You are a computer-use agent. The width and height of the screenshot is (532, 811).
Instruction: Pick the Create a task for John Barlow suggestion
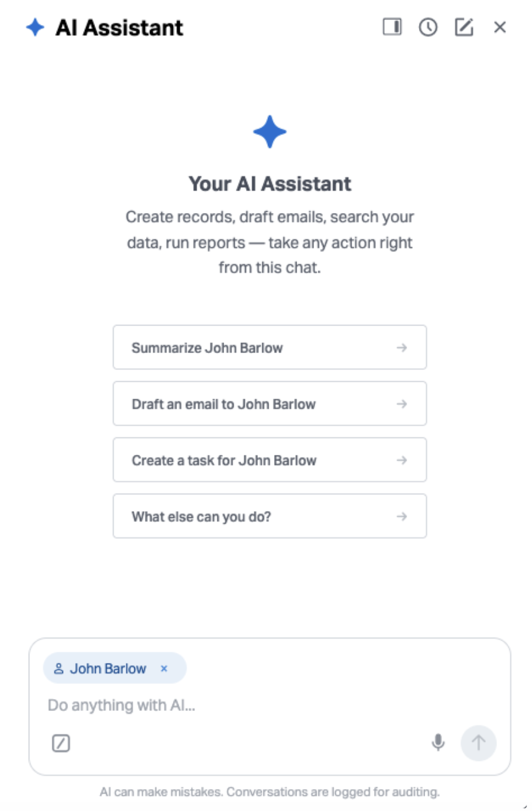click(x=270, y=460)
